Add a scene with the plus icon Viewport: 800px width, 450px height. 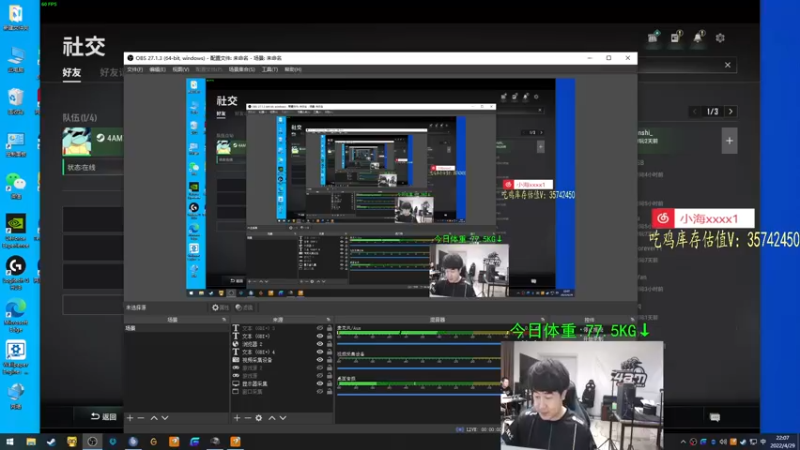(130, 418)
